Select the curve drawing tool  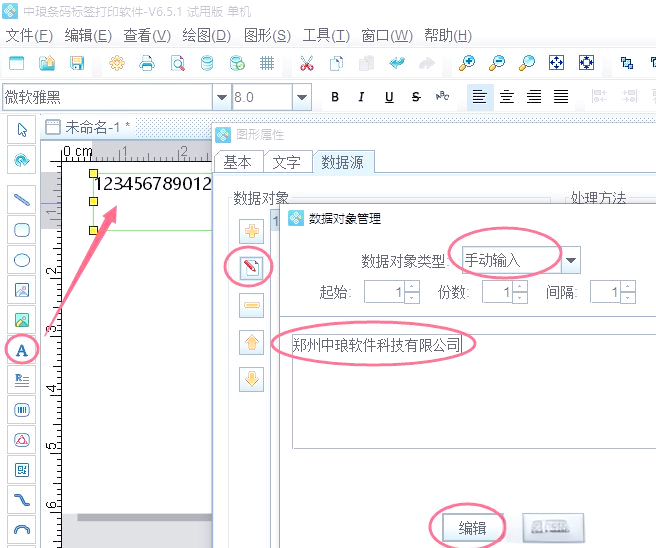pyautogui.click(x=22, y=500)
